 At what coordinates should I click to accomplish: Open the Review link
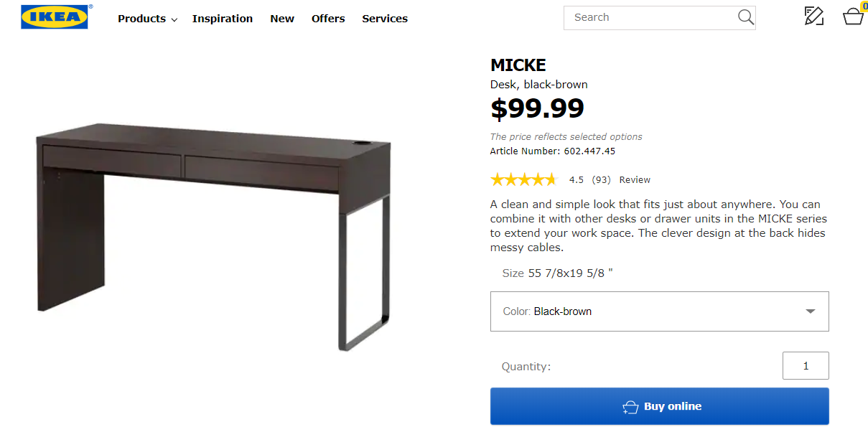635,180
